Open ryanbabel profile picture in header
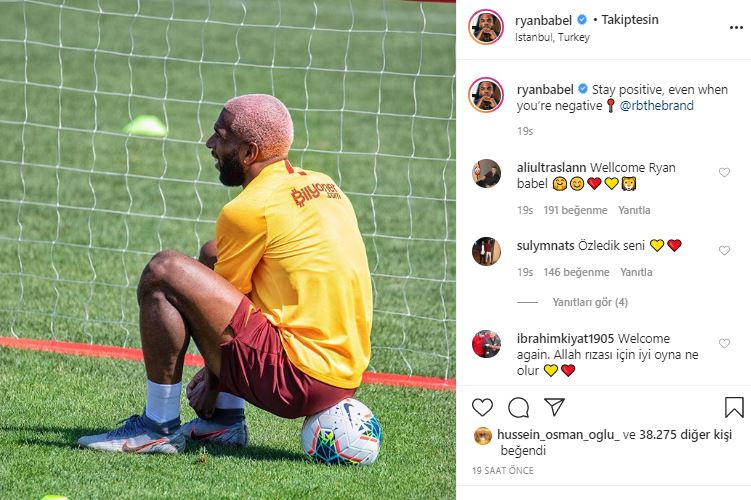Screen dimensions: 751x500 click(x=486, y=27)
